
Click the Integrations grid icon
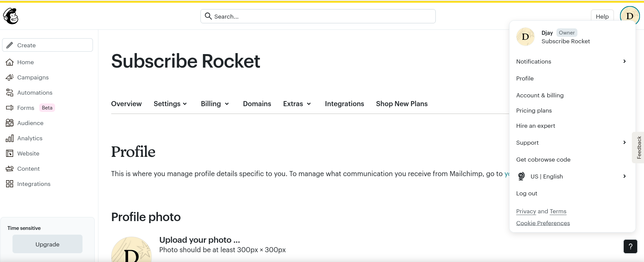coord(10,184)
